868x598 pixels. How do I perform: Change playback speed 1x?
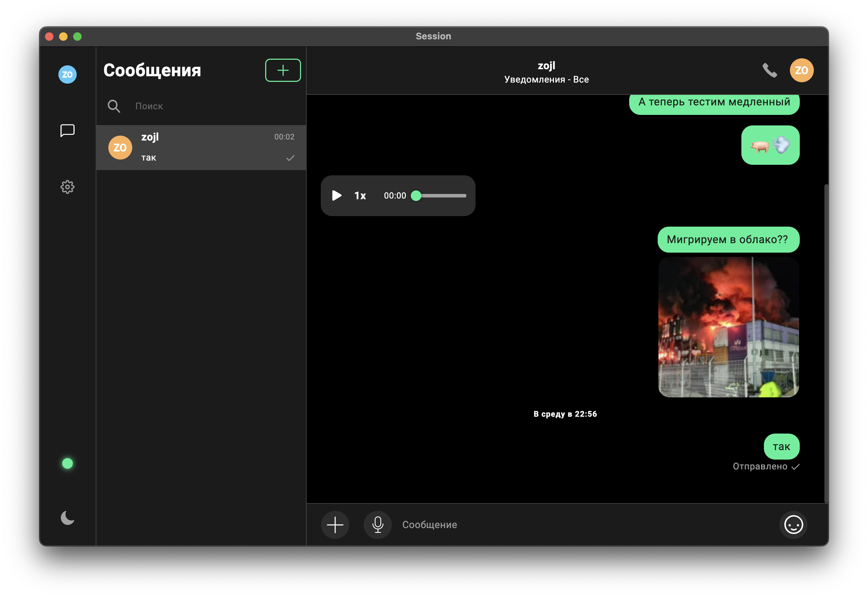pos(360,196)
